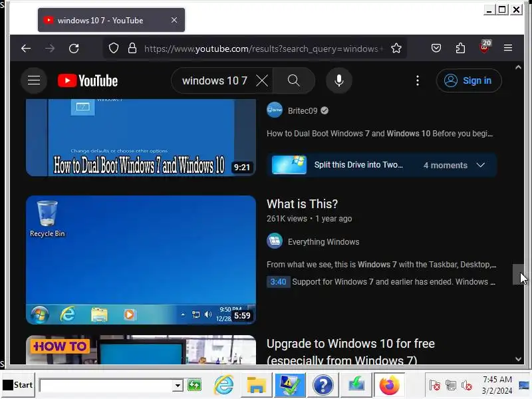Open the taskbar clock showing 7:45 AM

tap(497, 385)
